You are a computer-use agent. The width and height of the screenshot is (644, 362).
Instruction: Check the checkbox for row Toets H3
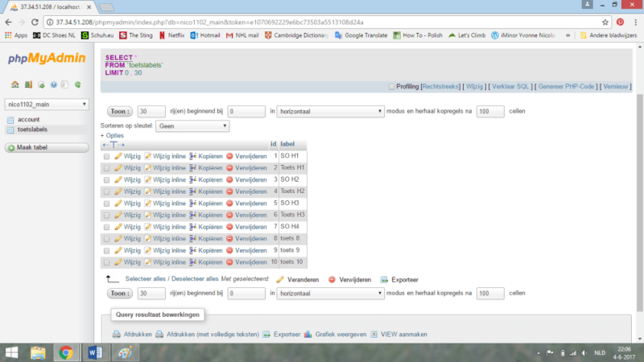pyautogui.click(x=107, y=216)
